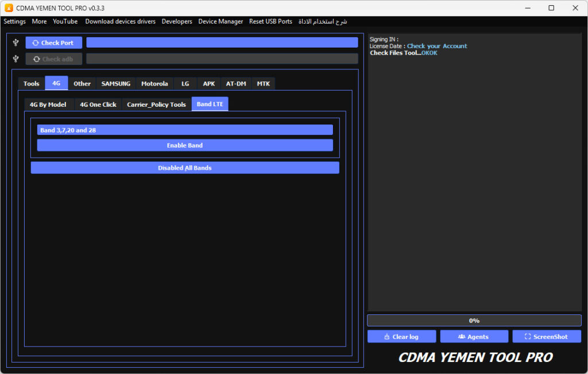
Task: Click the USB icon beside Check adb
Action: 16,59
